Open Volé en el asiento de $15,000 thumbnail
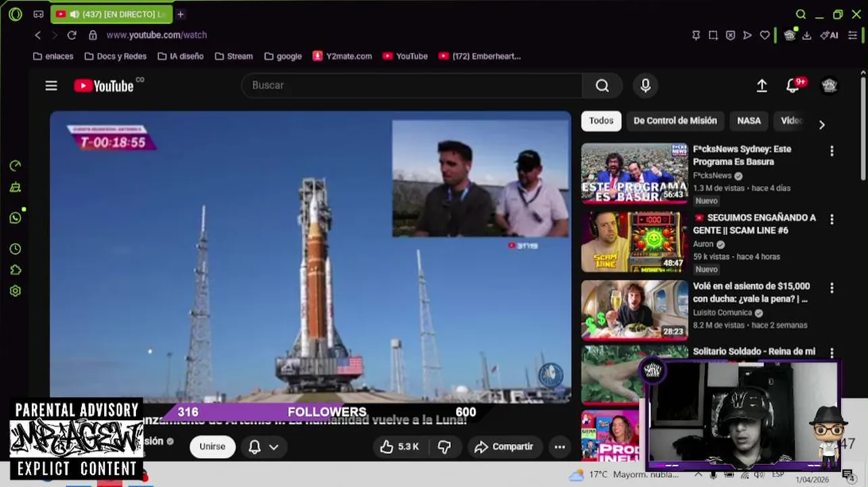This screenshot has height=487, width=868. coord(634,310)
